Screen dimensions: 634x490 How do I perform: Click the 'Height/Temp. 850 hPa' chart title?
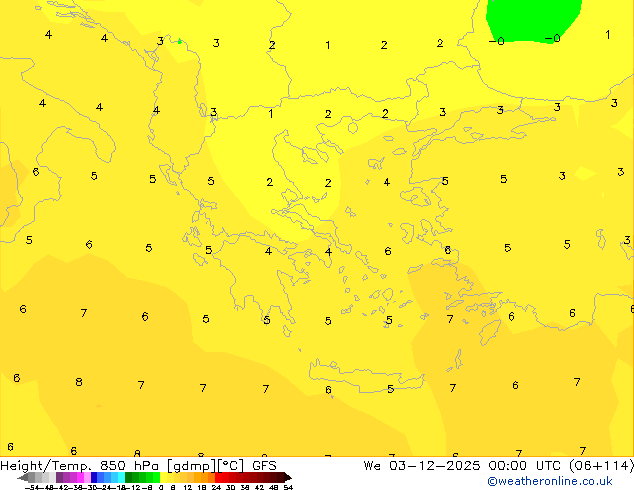pyautogui.click(x=79, y=466)
